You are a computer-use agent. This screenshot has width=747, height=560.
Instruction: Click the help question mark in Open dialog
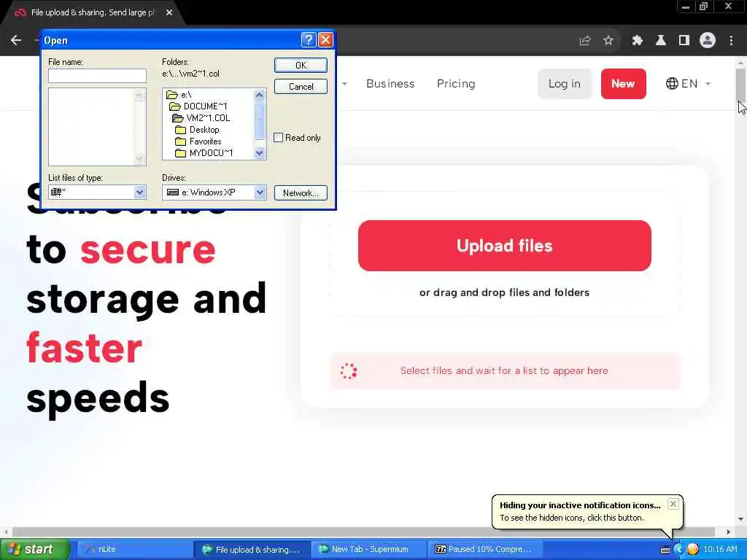pos(309,40)
